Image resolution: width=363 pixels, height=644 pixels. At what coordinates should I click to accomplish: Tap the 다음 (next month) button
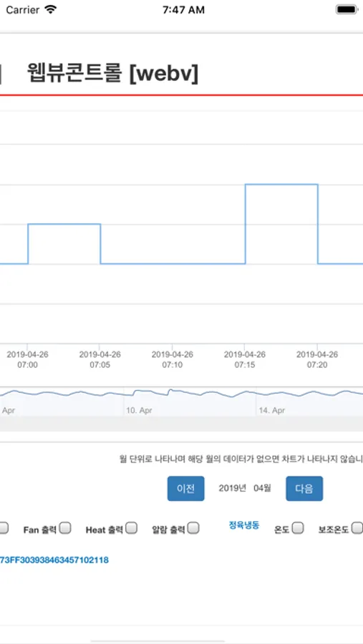(304, 488)
